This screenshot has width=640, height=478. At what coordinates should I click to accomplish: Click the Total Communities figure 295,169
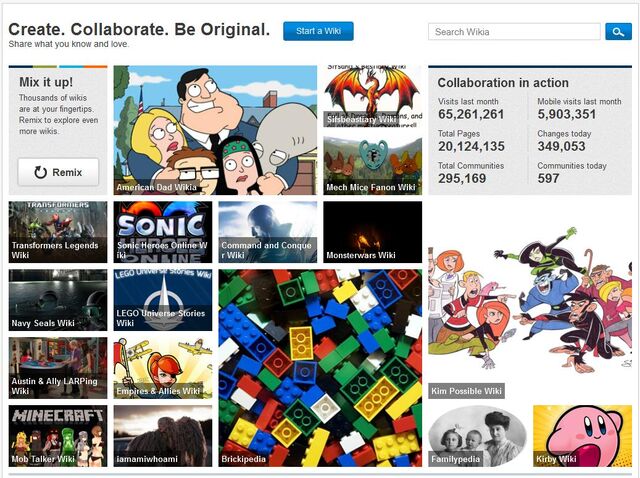(x=462, y=178)
